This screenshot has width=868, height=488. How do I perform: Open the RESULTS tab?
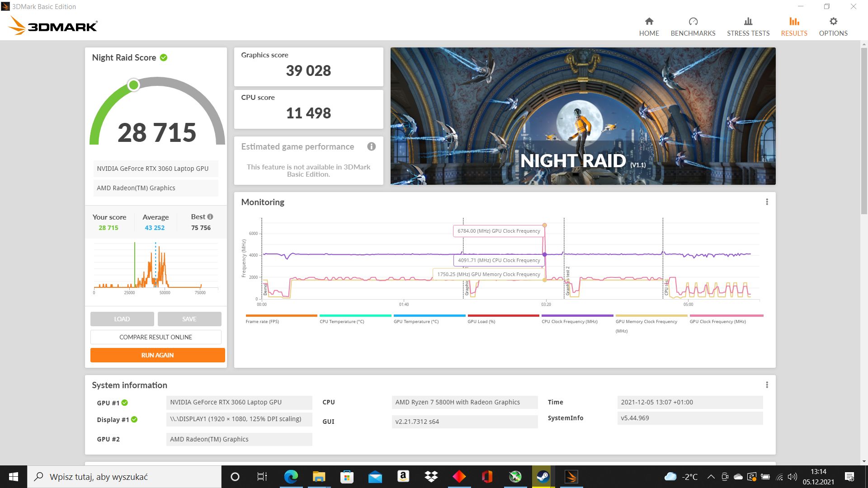tap(794, 27)
